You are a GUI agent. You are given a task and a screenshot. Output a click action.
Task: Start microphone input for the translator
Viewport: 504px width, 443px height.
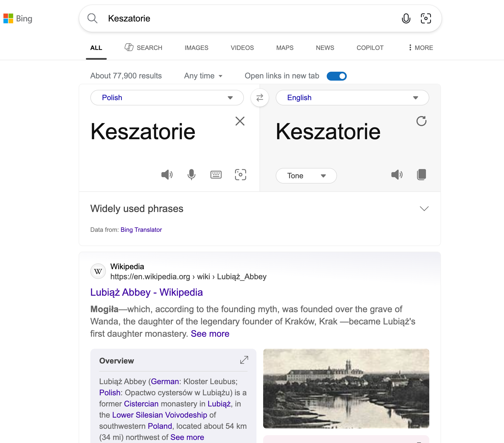coord(191,175)
